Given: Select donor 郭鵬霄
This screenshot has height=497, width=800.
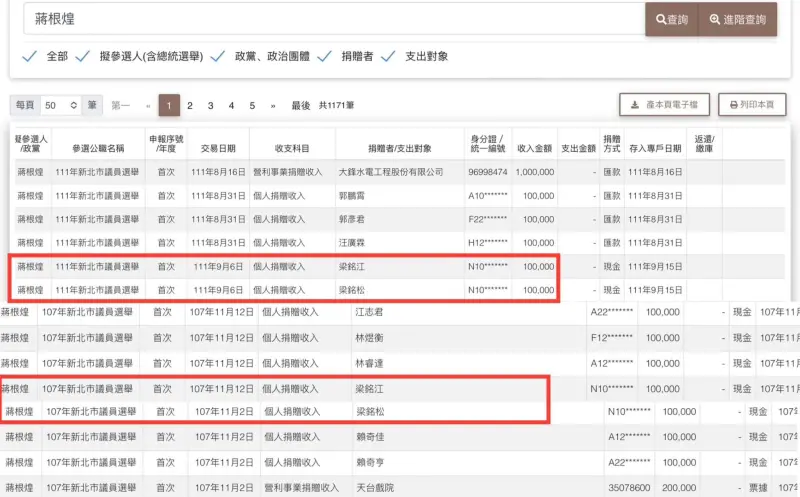Looking at the screenshot, I should click(352, 196).
